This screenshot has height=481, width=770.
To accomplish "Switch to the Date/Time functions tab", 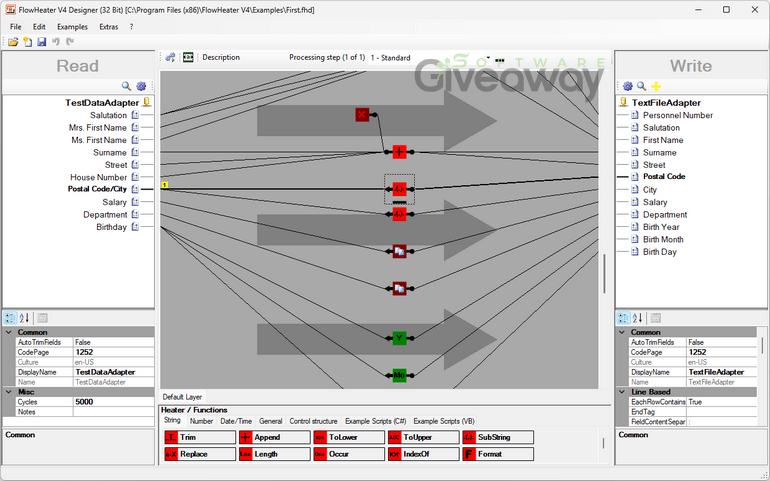I will click(236, 421).
